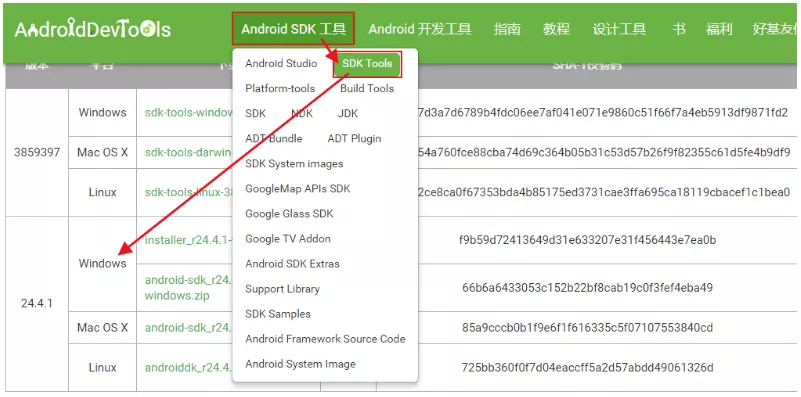Open the 设计工具 menu
Viewport: 801px width, 397px height.
619,29
